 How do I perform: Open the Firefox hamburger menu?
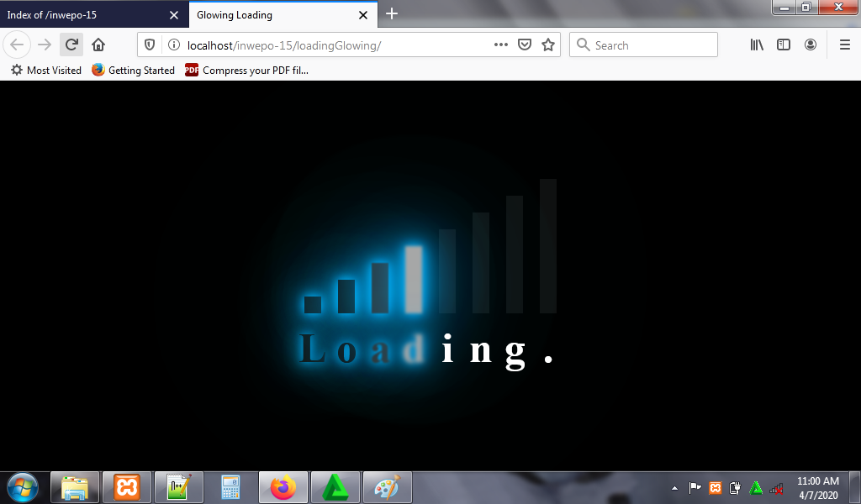coord(845,45)
